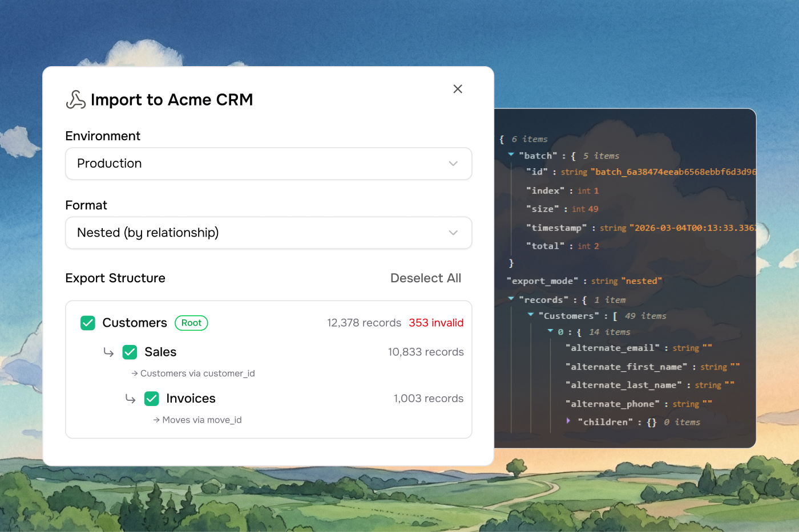Disable the Invoices export checkbox
799x532 pixels.
tap(152, 399)
